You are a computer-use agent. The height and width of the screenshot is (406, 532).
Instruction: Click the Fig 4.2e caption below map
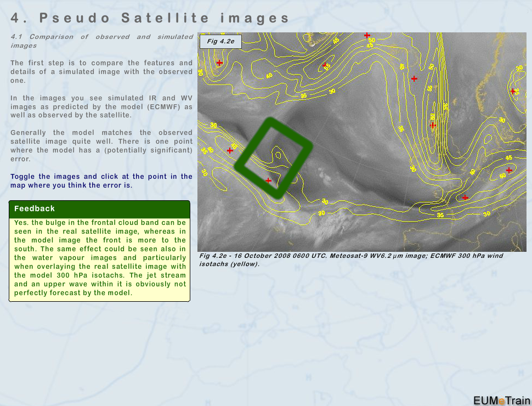click(x=351, y=260)
